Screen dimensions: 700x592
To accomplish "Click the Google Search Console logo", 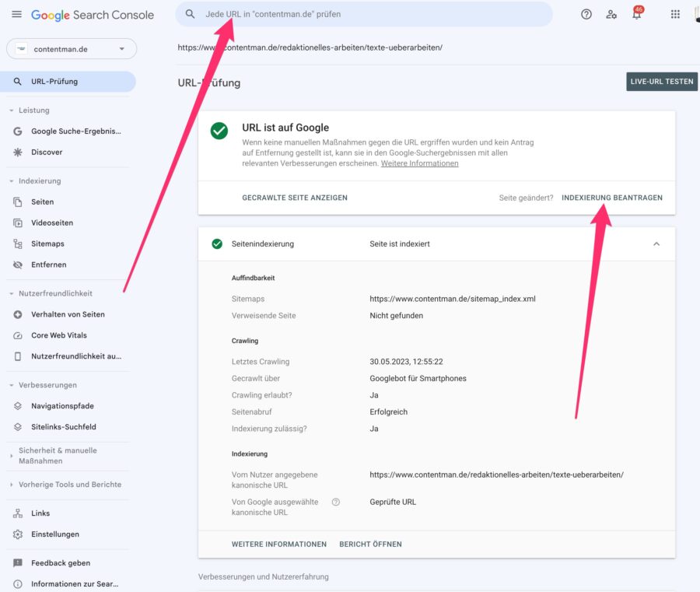I will point(93,15).
